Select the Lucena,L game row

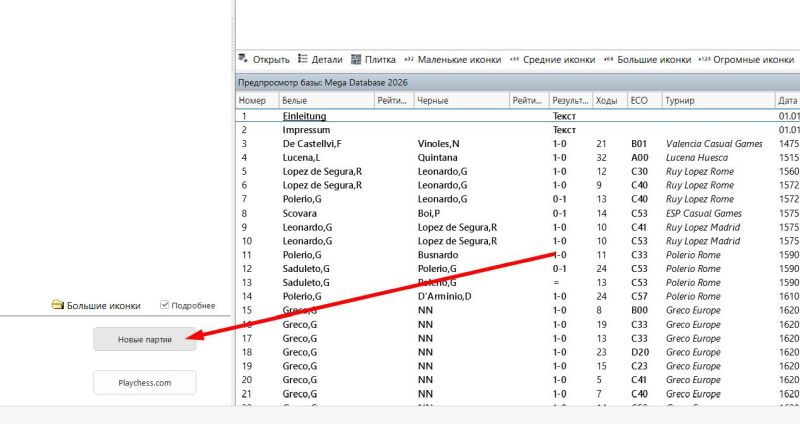(x=518, y=158)
